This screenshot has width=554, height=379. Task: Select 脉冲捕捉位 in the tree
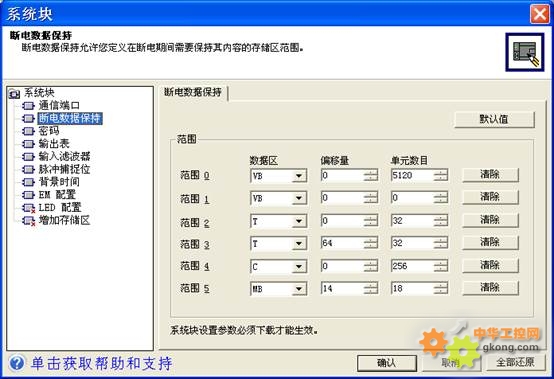pos(64,169)
